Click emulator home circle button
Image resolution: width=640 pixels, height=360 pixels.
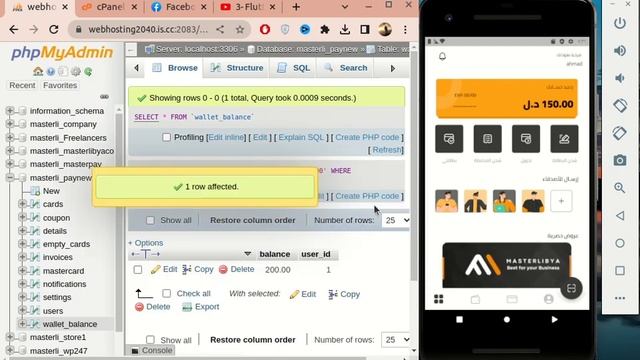click(620, 243)
